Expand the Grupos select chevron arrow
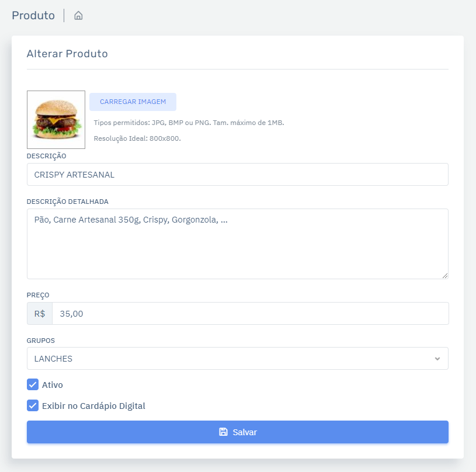 coord(437,359)
